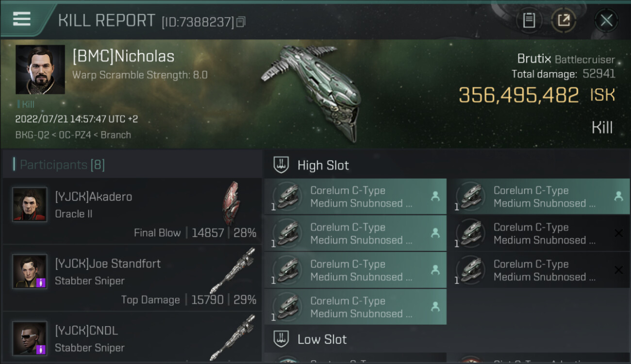631x364 pixels.
Task: Click Joe Standfort's Stabber Sniper ship icon
Action: tap(232, 271)
